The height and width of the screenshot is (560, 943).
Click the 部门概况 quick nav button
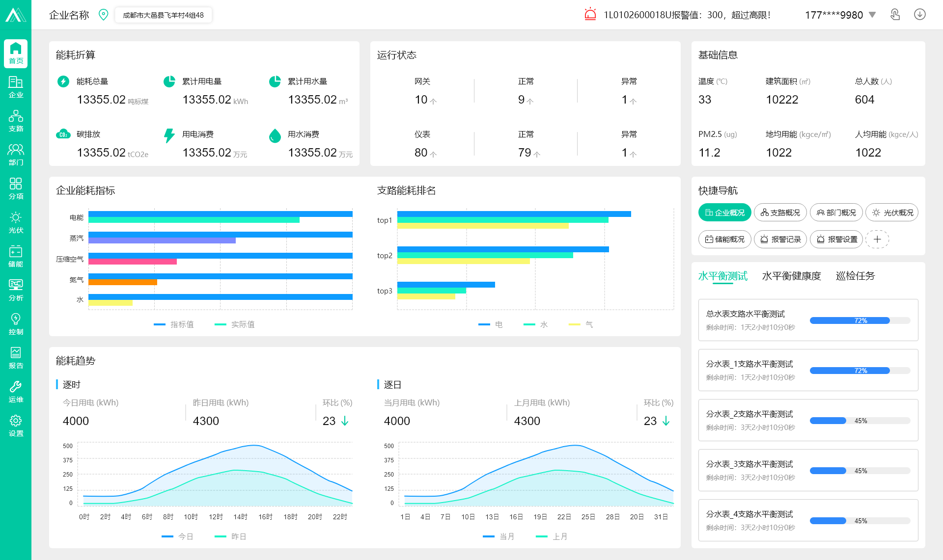click(836, 213)
